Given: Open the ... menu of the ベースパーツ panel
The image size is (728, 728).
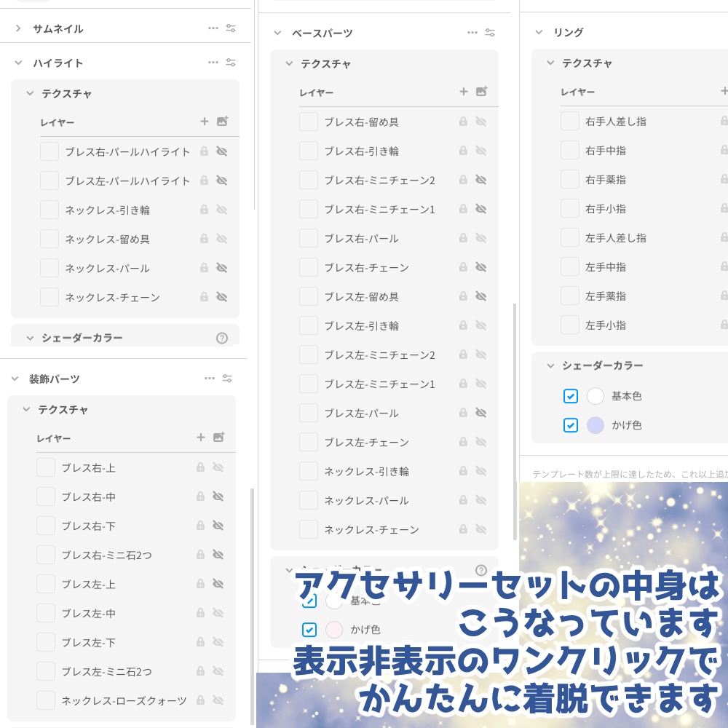Looking at the screenshot, I should (472, 32).
